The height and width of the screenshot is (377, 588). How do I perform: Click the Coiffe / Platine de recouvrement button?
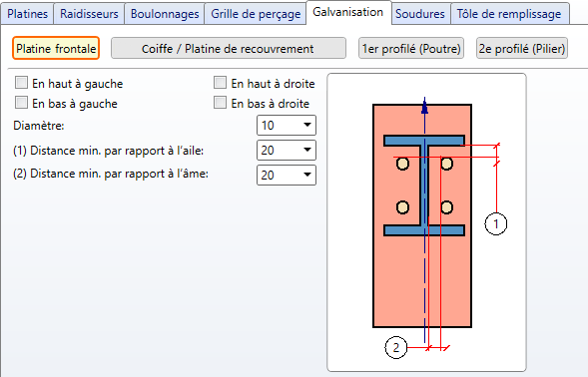coord(229,48)
